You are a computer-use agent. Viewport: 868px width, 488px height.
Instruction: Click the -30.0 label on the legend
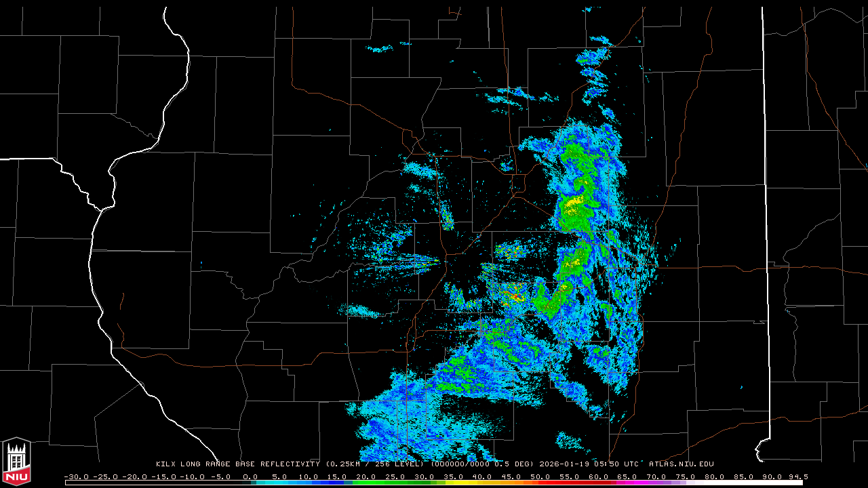75,476
